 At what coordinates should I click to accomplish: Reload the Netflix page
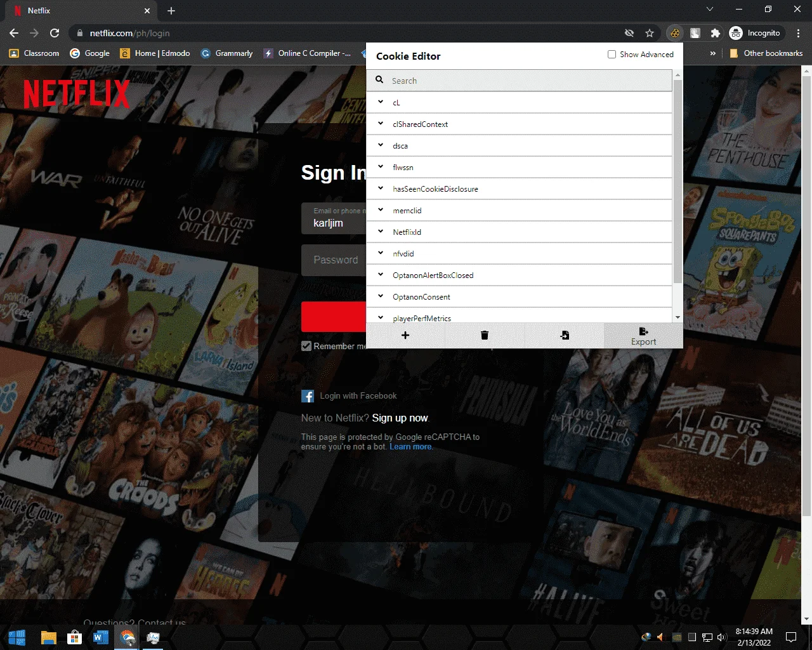tap(55, 33)
